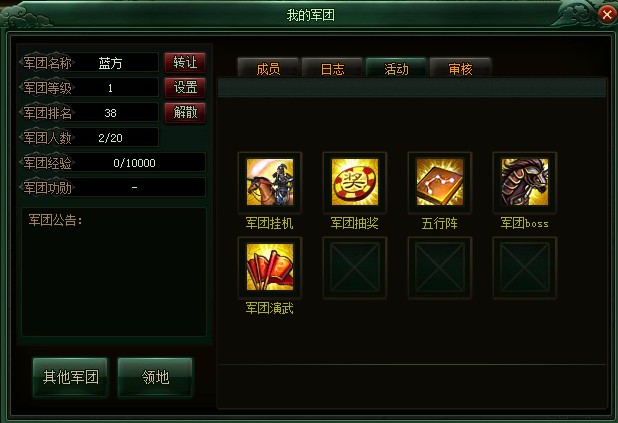Click the empty slot below 军团boss
Image resolution: width=618 pixels, height=423 pixels.
pyautogui.click(x=525, y=267)
